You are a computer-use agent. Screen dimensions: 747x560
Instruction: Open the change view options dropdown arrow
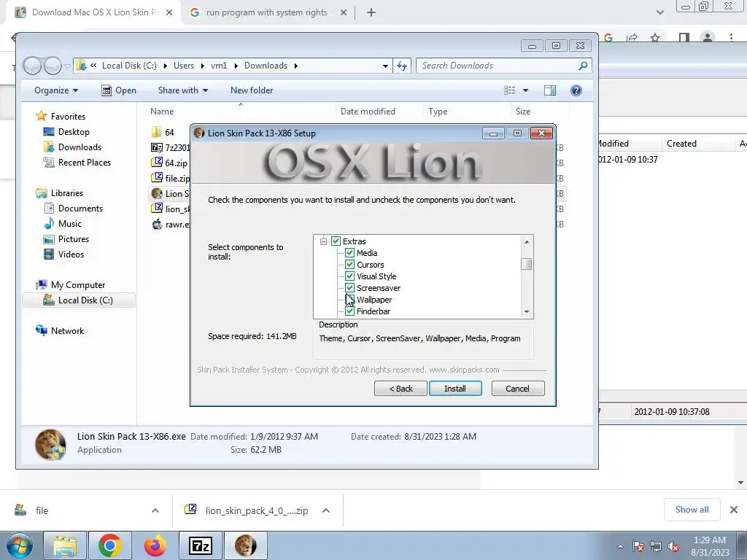(x=525, y=90)
